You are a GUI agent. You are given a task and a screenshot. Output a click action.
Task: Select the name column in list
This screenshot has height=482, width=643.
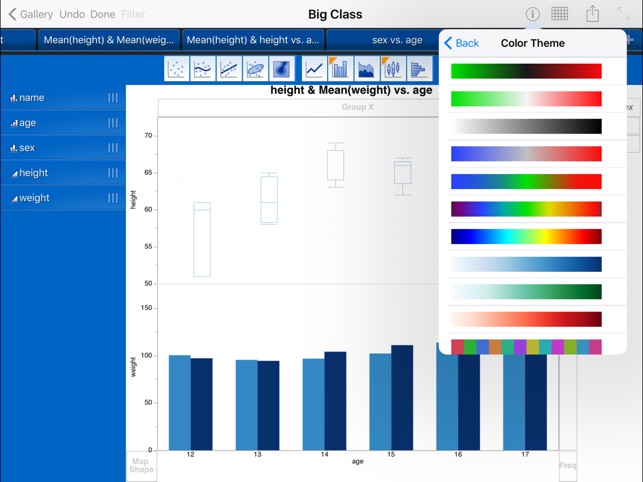(x=63, y=98)
